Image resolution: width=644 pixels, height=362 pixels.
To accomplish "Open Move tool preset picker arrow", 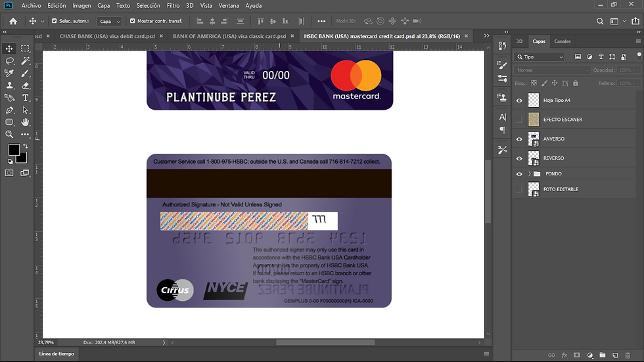I will [42, 21].
